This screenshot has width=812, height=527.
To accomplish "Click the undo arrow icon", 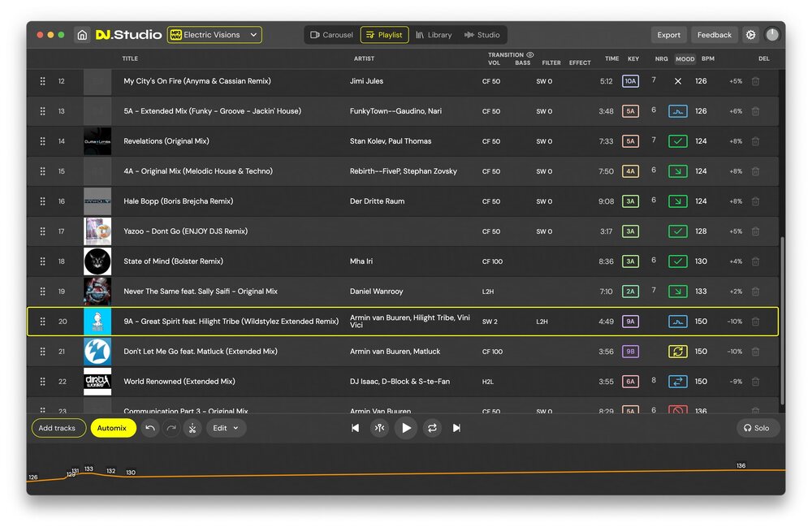I will [150, 428].
